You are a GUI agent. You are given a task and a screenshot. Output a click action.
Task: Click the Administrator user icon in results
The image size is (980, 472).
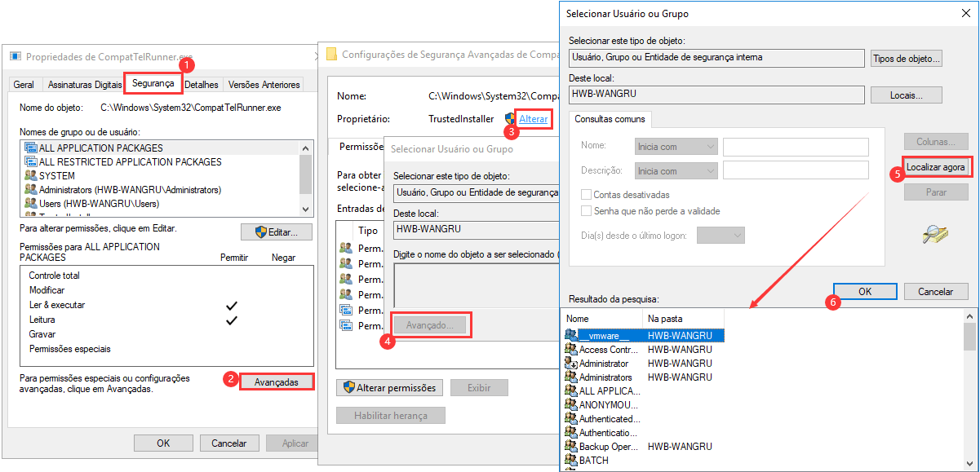point(570,364)
